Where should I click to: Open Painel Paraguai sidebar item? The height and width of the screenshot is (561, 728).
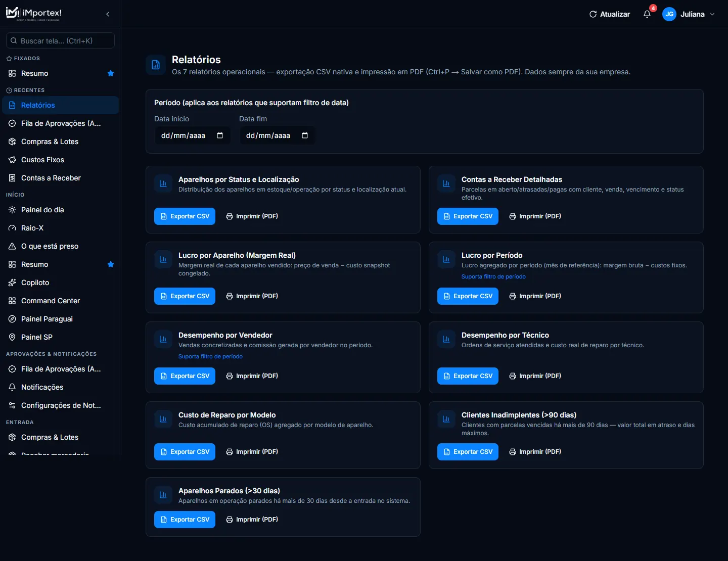click(x=61, y=319)
